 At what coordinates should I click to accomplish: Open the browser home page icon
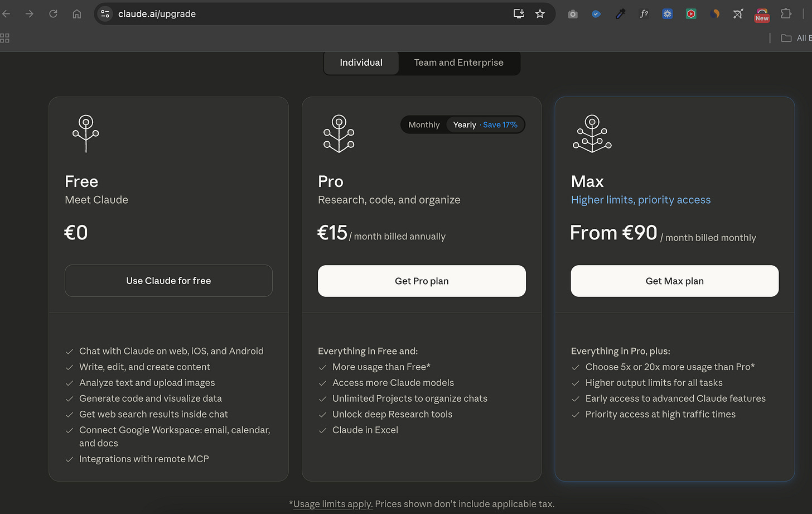pos(77,14)
